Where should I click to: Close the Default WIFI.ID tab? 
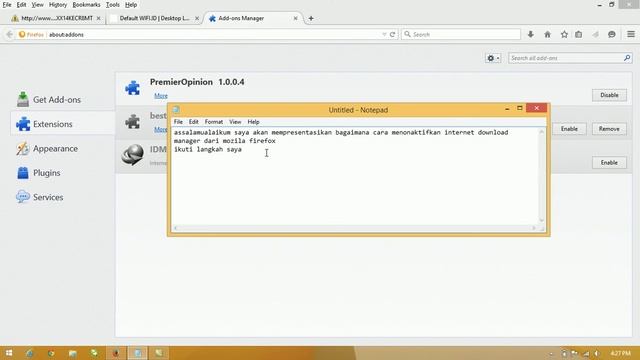coord(197,18)
